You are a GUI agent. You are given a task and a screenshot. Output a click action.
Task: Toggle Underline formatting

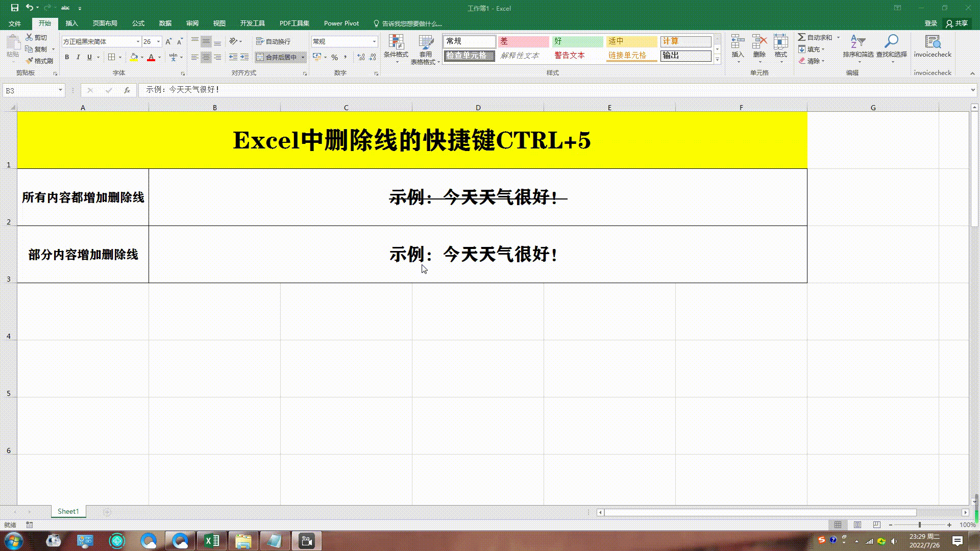click(x=89, y=57)
